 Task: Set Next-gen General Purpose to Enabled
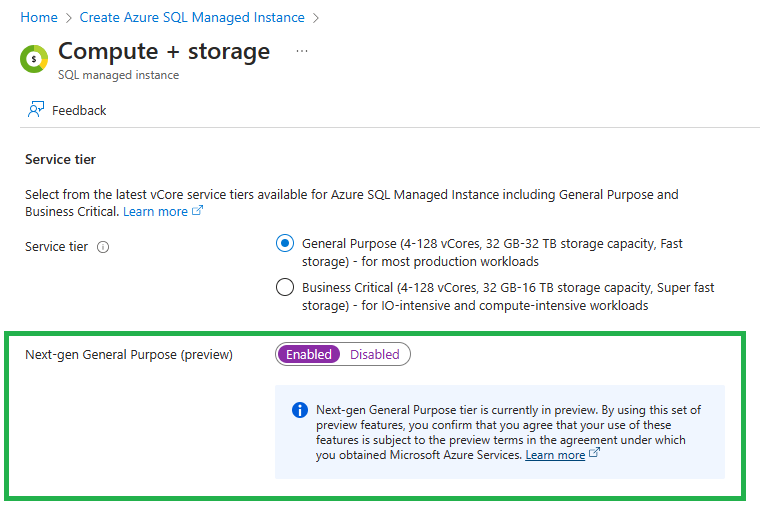(x=309, y=354)
